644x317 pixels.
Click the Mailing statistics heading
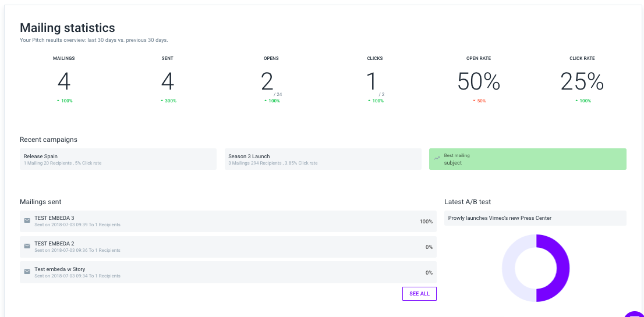click(x=68, y=28)
